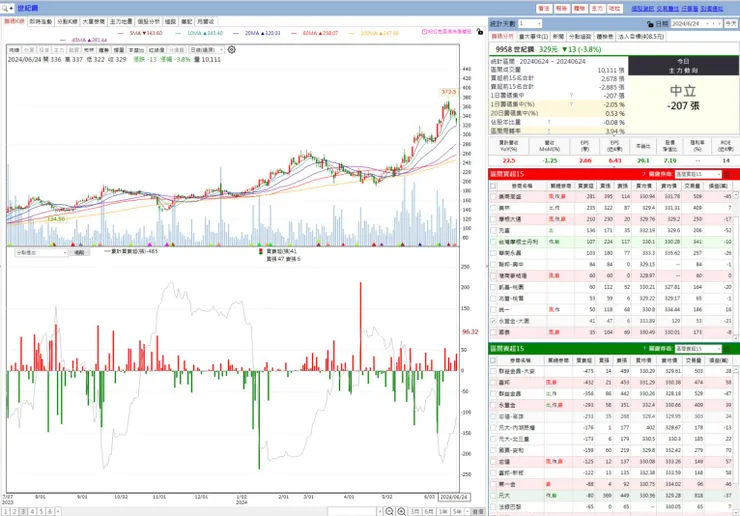Open the 日線(還原) period dropdown
This screenshot has width=740, height=516.
point(207,50)
